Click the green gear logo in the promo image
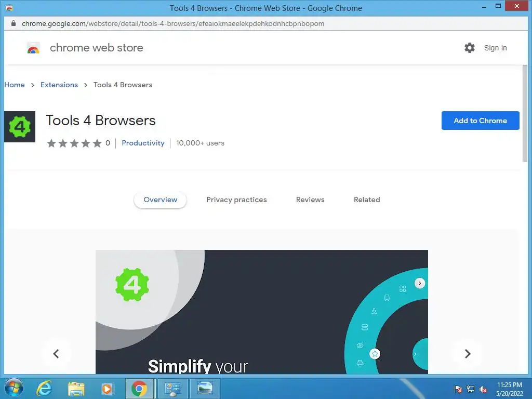Image resolution: width=532 pixels, height=399 pixels. (x=132, y=285)
